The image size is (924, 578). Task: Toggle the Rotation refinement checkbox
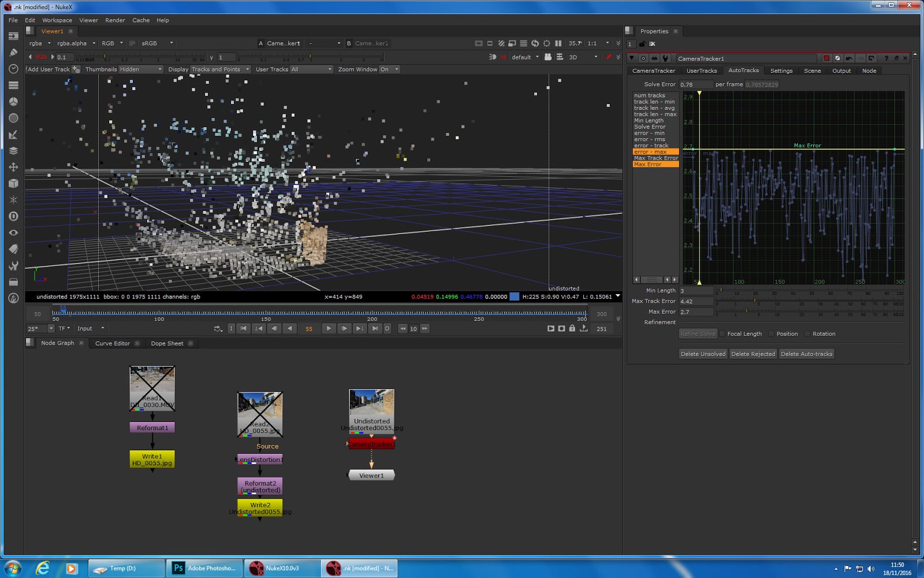pos(806,334)
